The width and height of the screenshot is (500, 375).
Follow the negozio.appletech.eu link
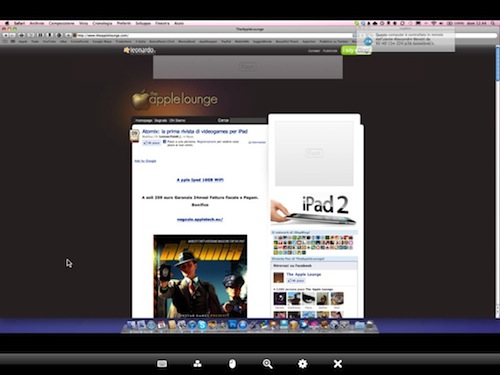click(200, 219)
